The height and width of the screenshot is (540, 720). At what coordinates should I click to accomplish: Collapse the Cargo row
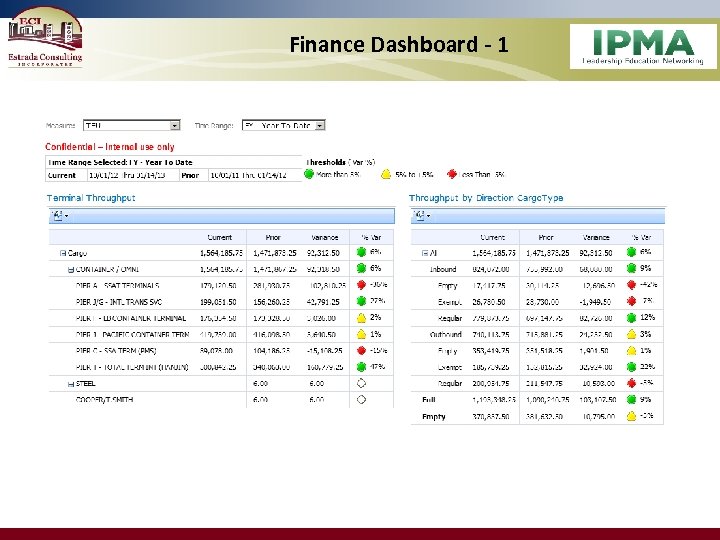[63, 253]
